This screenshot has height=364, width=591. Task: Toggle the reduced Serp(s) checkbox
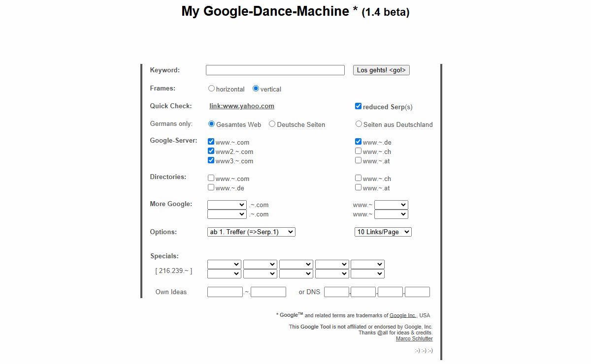[x=358, y=106]
